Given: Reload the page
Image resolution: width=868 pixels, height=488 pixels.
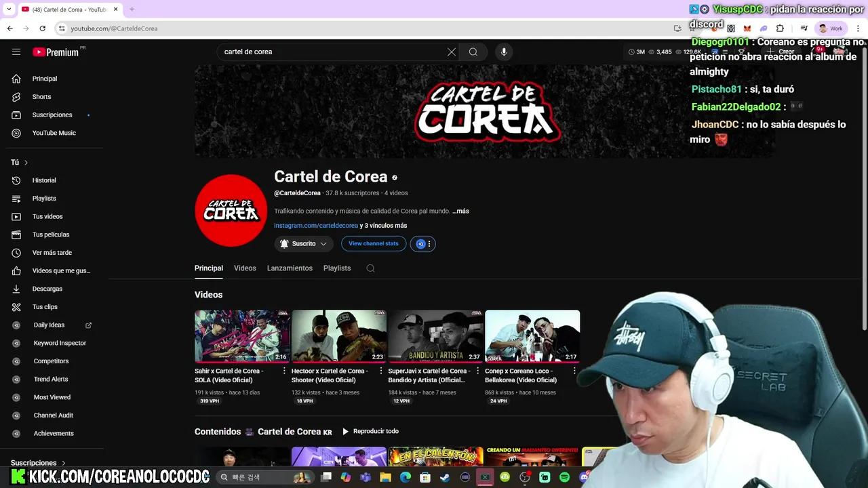Looking at the screenshot, I should [42, 28].
